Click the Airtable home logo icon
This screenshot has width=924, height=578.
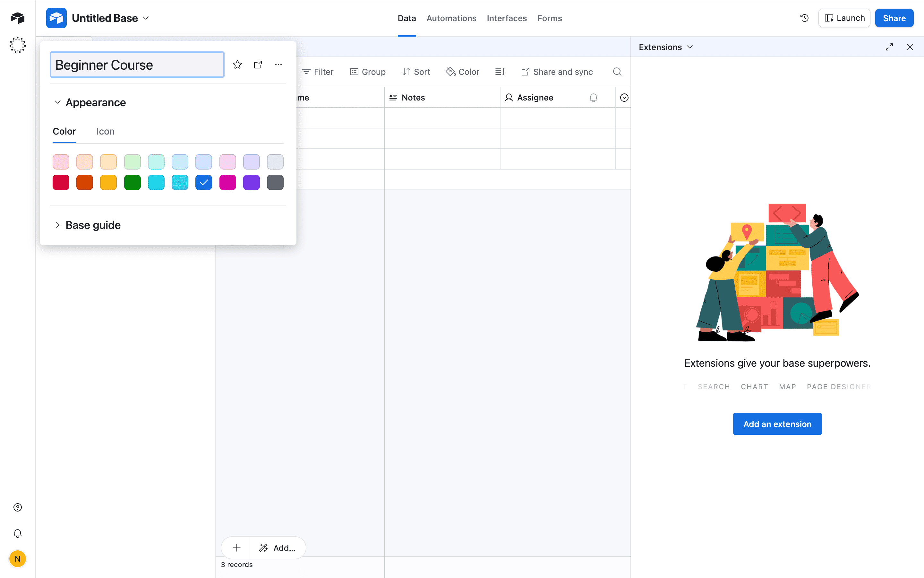tap(18, 18)
